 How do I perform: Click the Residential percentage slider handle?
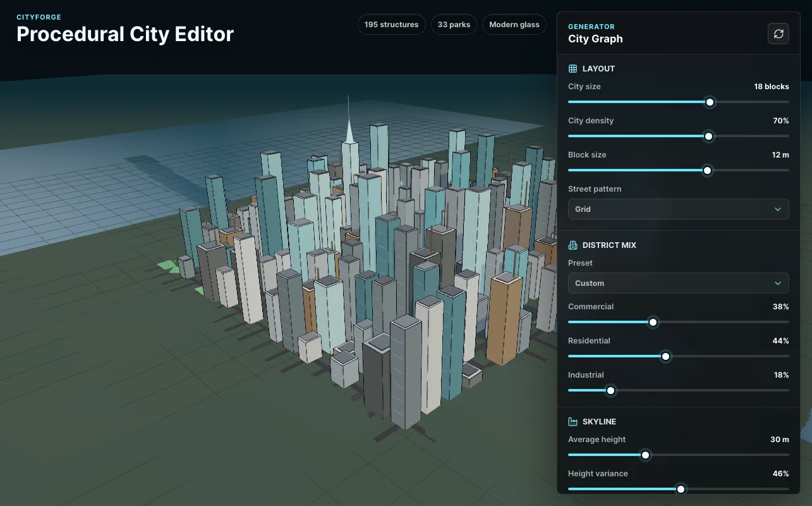pyautogui.click(x=665, y=356)
